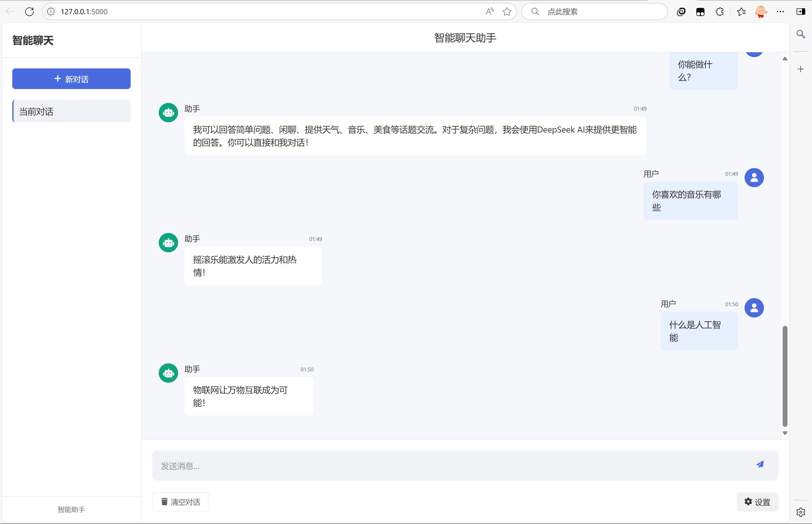This screenshot has height=524, width=812.
Task: Open read aloud icon in address bar
Action: coord(489,12)
